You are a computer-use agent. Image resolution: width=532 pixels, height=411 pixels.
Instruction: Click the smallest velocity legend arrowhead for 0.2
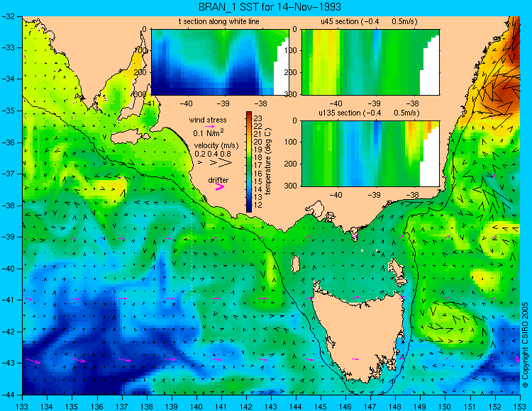(200, 163)
